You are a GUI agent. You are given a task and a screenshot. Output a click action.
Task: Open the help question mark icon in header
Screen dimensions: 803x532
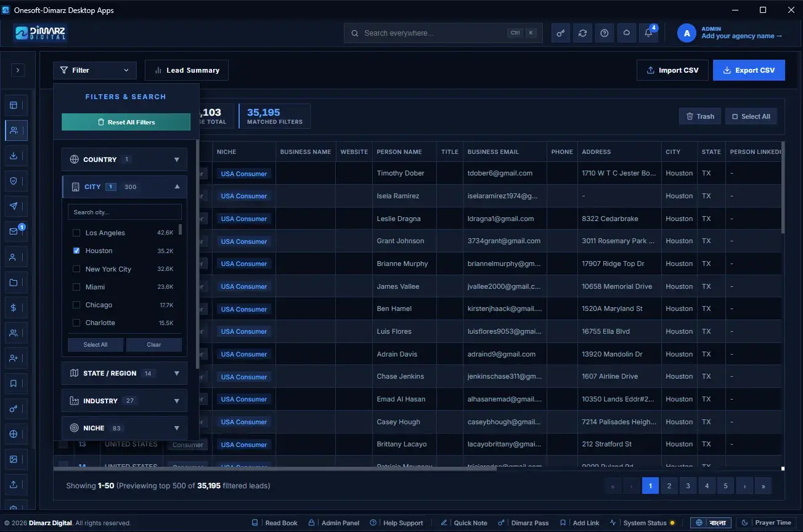point(605,33)
